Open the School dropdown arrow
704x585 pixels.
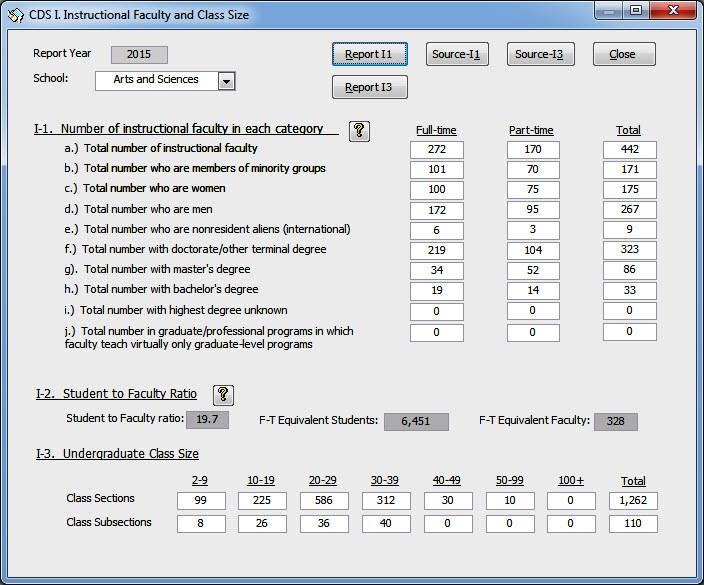click(x=226, y=81)
